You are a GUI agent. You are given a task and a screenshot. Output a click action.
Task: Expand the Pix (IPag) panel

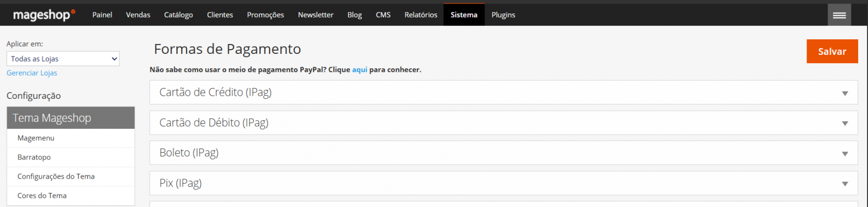503,183
